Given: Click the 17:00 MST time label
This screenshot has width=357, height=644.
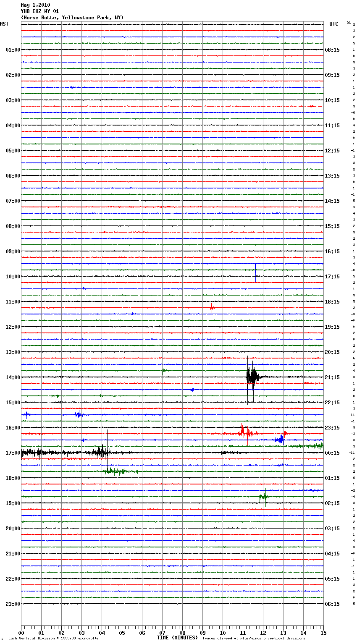Looking at the screenshot, I should click(x=13, y=453).
